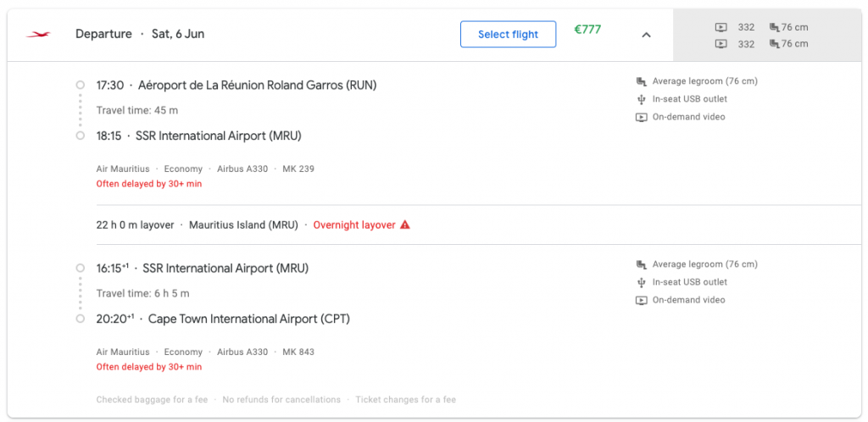The image size is (868, 422).
Task: Collapse the departure flight details chevron
Action: coord(646,35)
